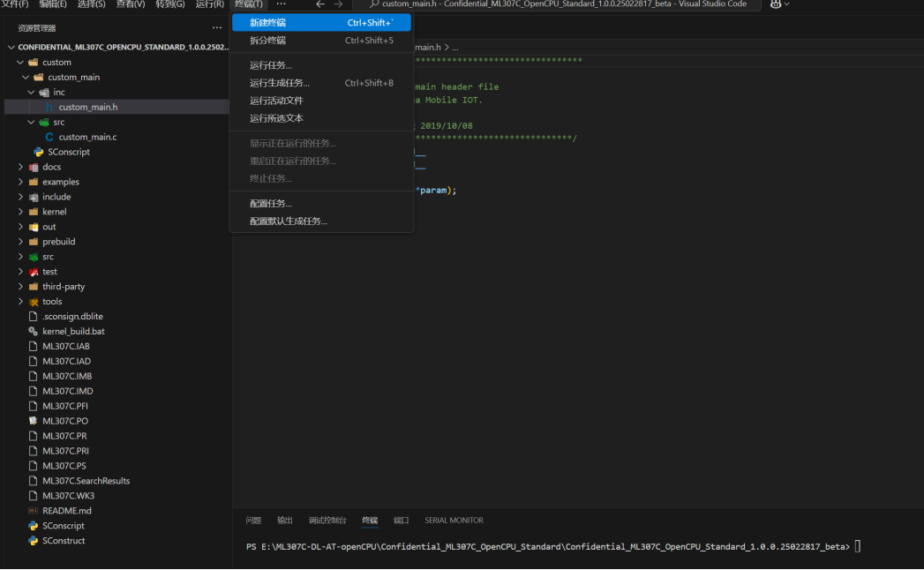The image size is (924, 570).
Task: Open the Copilot dropdown chevron
Action: point(786,4)
